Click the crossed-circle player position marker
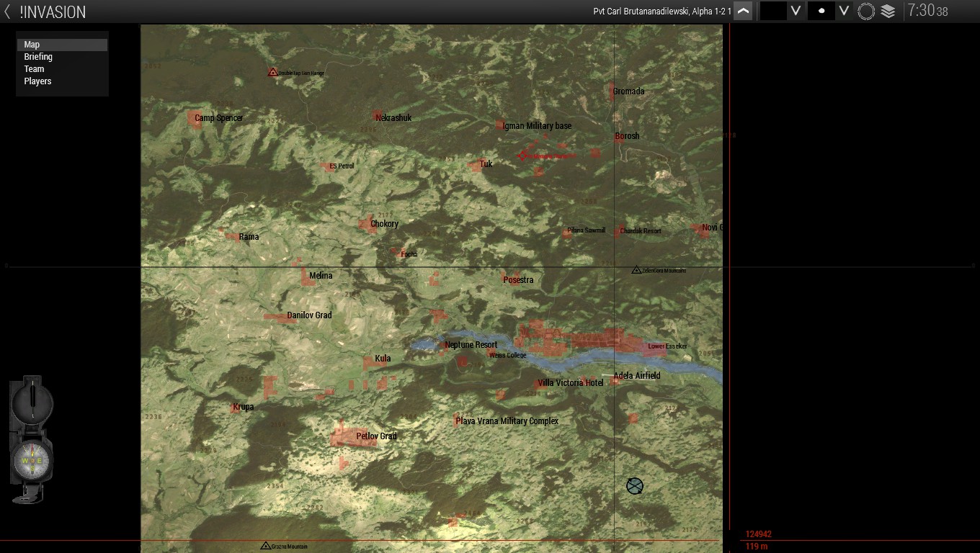Screen dimensions: 980x553 click(x=634, y=486)
